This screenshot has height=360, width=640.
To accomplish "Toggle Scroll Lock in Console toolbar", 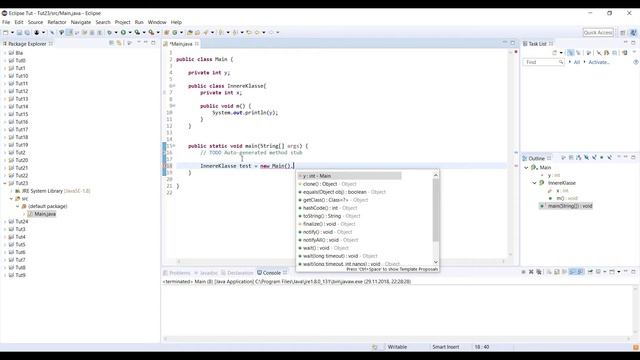I will pyautogui.click(x=557, y=272).
